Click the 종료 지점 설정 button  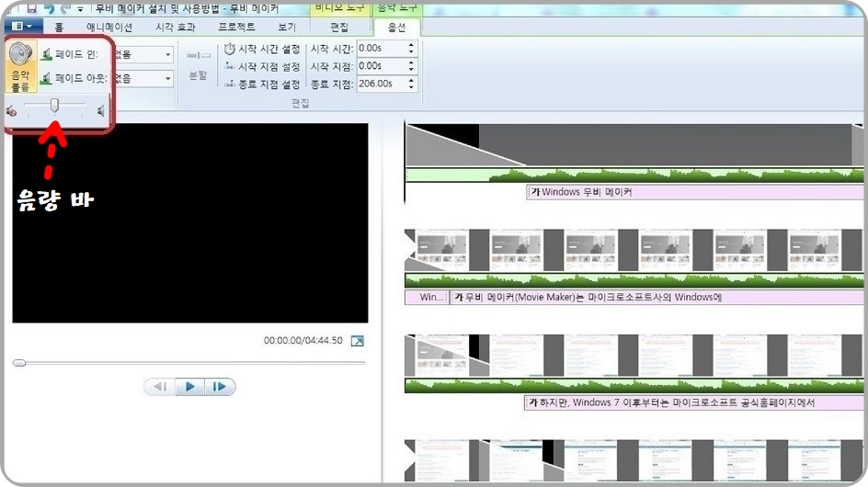pos(262,85)
